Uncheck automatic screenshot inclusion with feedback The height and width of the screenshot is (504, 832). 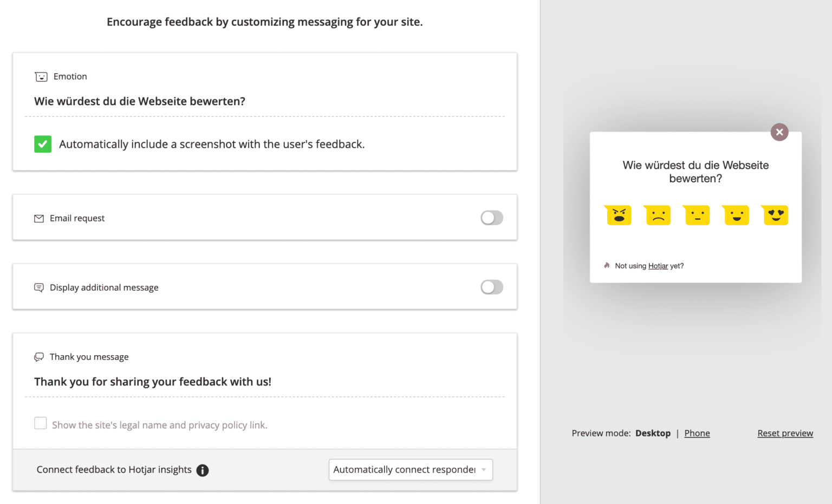point(43,144)
